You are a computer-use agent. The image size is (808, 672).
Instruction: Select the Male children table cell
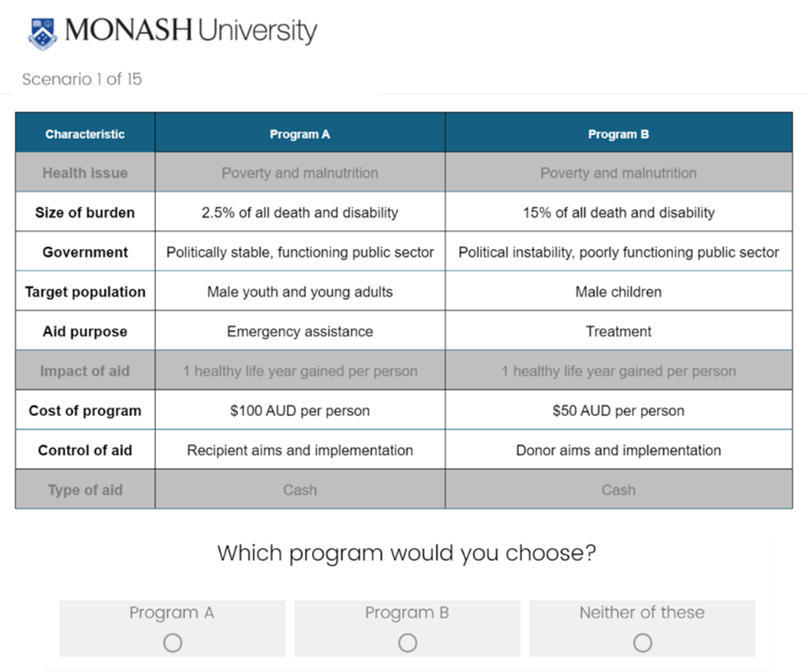pos(618,292)
